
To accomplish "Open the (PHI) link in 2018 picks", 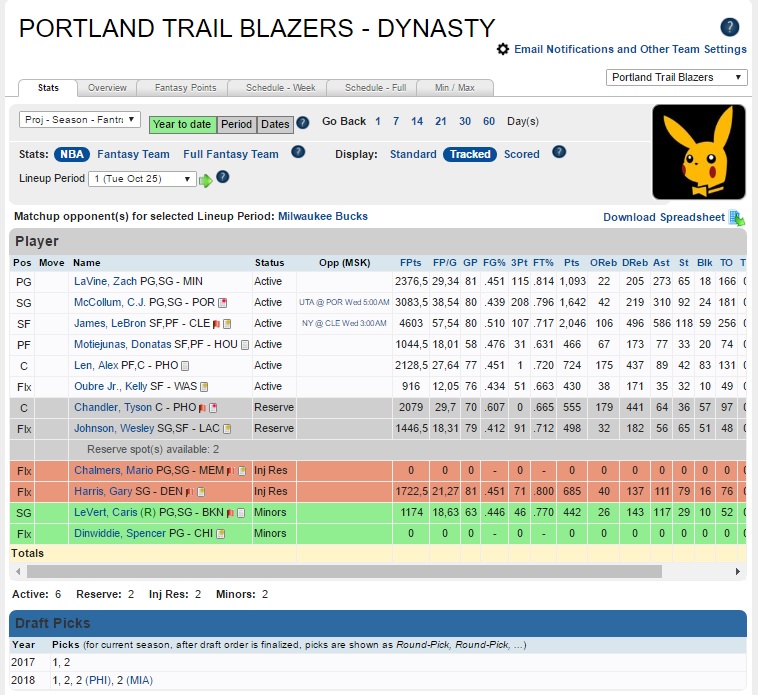I will 99,681.
